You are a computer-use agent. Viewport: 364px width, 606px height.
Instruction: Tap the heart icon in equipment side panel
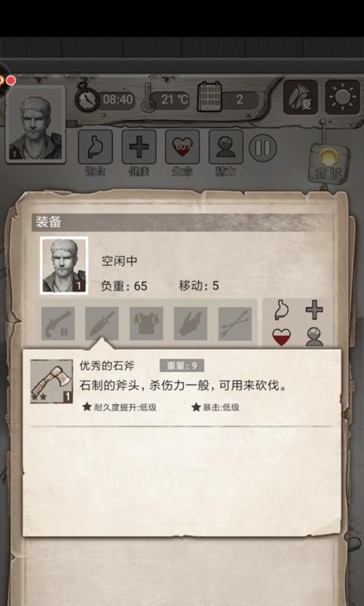pyautogui.click(x=281, y=337)
